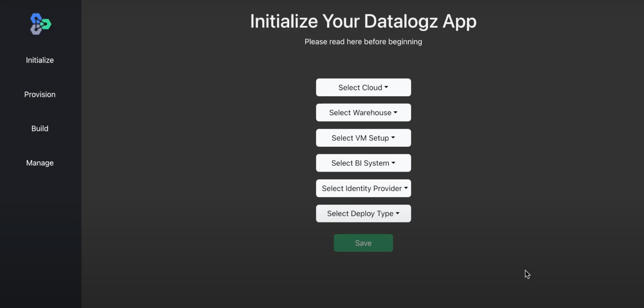Open the Select BI System dropdown

click(363, 163)
